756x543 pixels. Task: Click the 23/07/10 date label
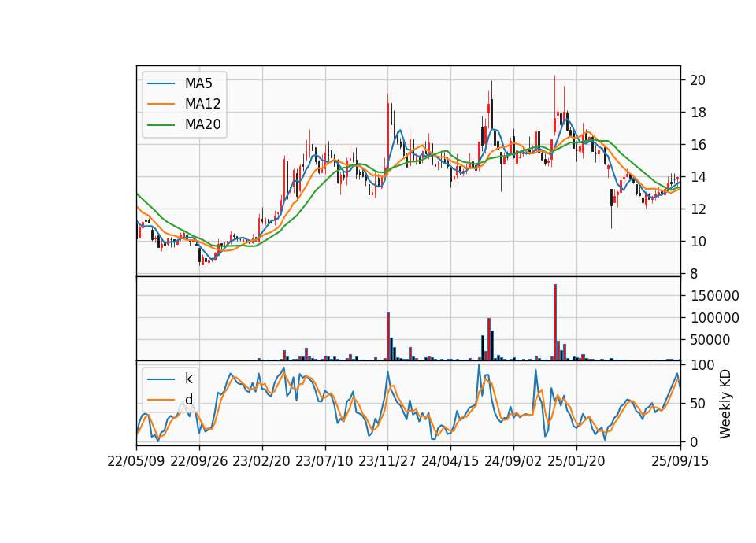pos(324,461)
